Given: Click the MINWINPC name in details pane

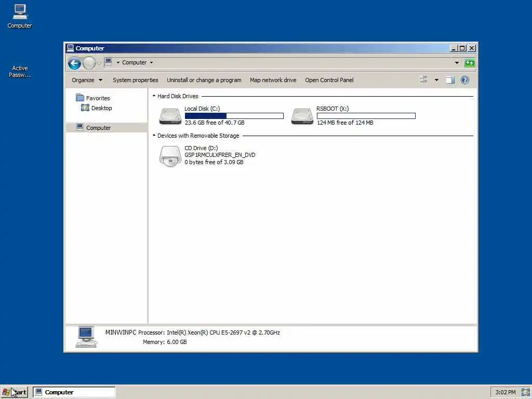Looking at the screenshot, I should [121, 332].
